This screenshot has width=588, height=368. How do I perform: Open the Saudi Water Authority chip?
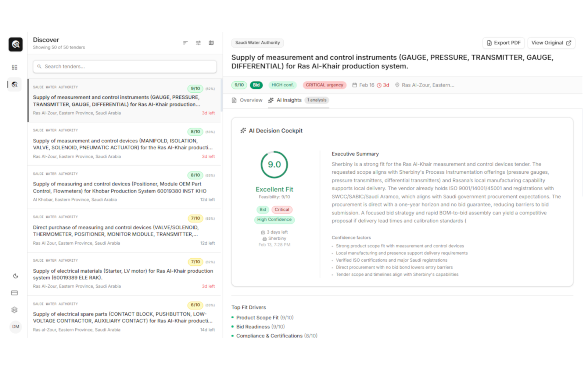(257, 43)
